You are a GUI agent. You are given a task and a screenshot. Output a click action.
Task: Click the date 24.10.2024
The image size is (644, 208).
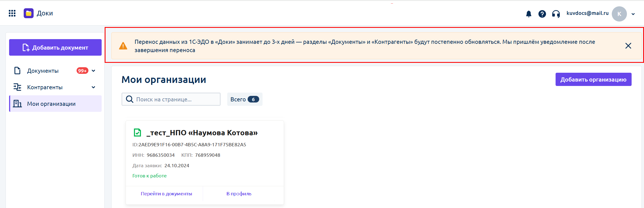tap(177, 166)
